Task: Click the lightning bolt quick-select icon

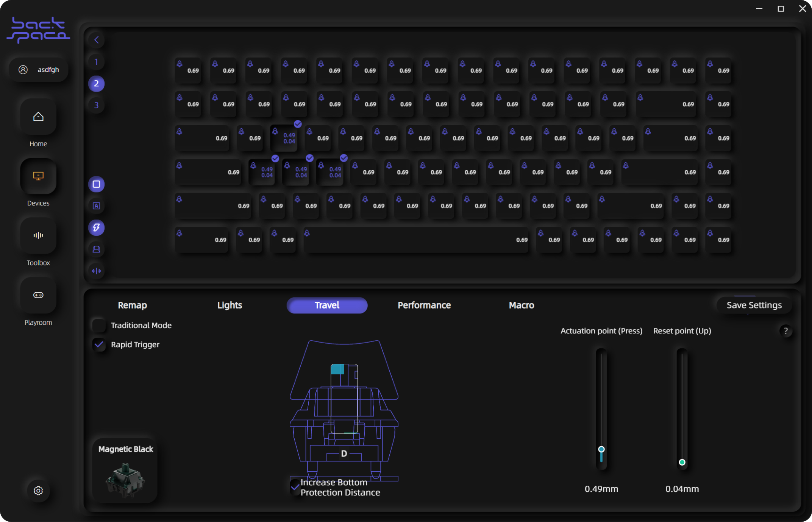Action: tap(96, 227)
